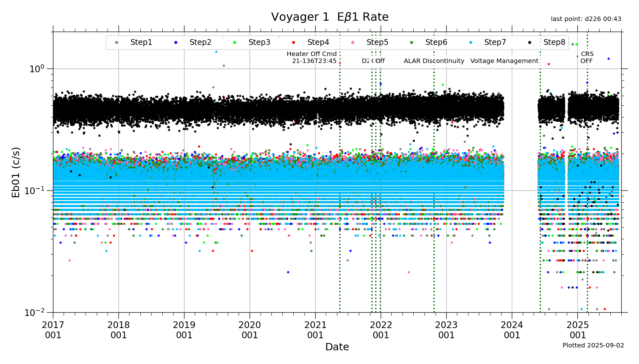This screenshot has width=639, height=364.
Task: Click the dark green Step6 legend marker
Action: [x=411, y=43]
